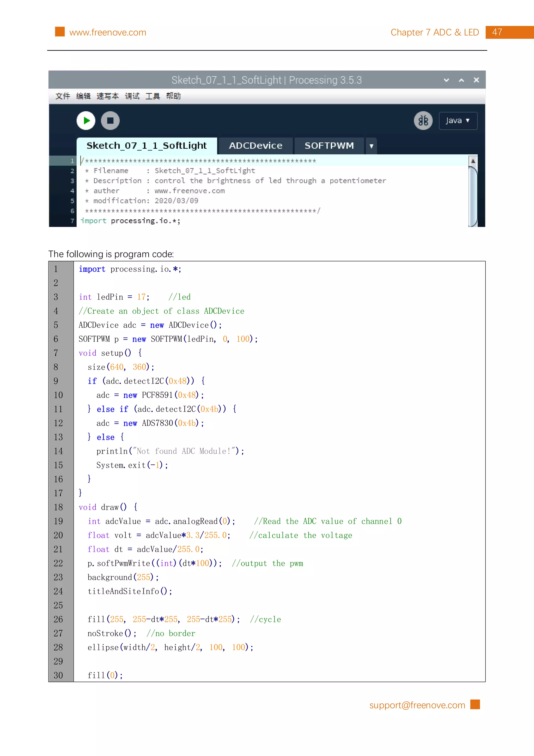
Task: Click the modification date comment line
Action: pyautogui.click(x=142, y=201)
